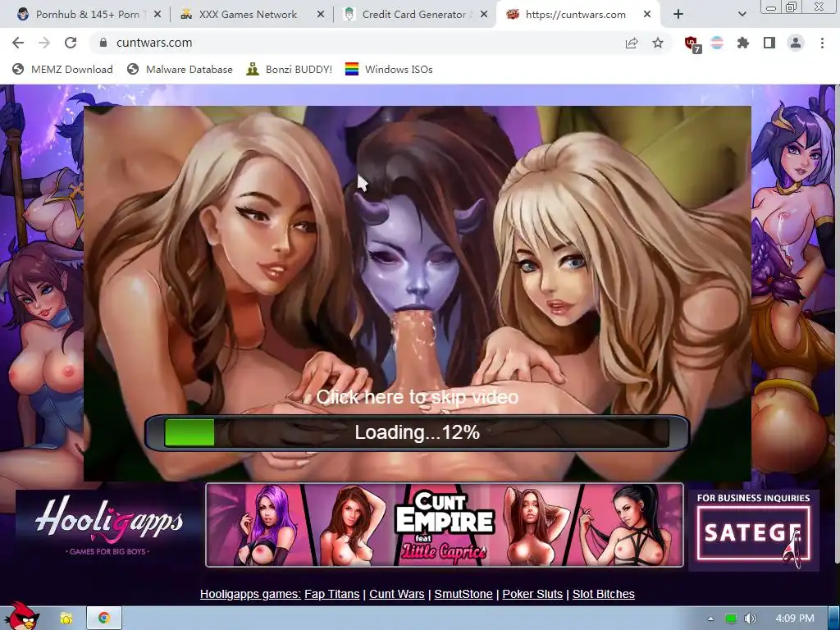Switch to the Credit Card Generator tab
This screenshot has height=630, width=840.
coord(413,15)
